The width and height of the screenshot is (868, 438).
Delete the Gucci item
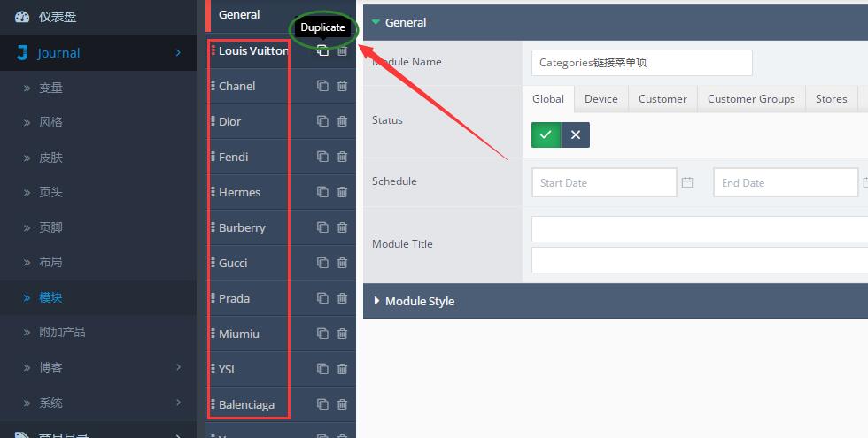pyautogui.click(x=342, y=263)
